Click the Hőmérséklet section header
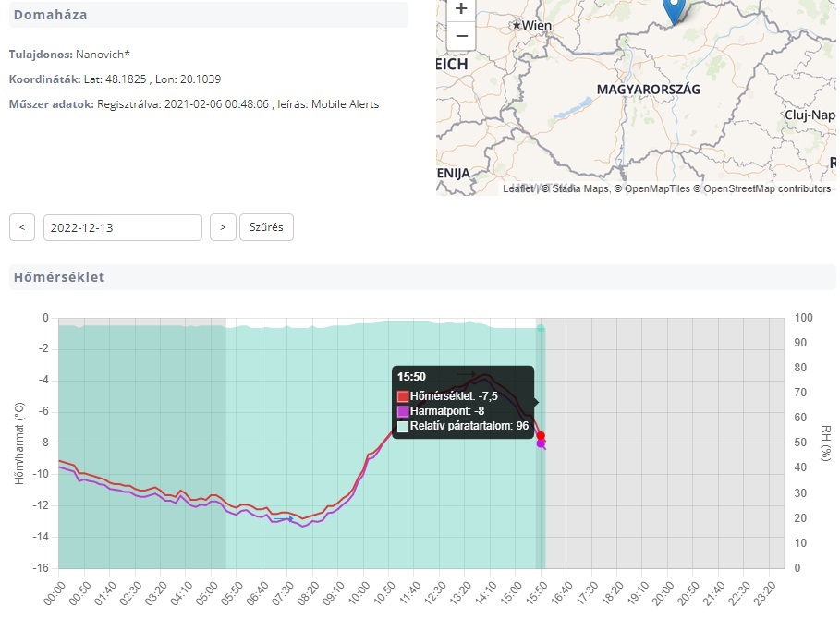Screen dimensions: 840x619 [x=59, y=277]
